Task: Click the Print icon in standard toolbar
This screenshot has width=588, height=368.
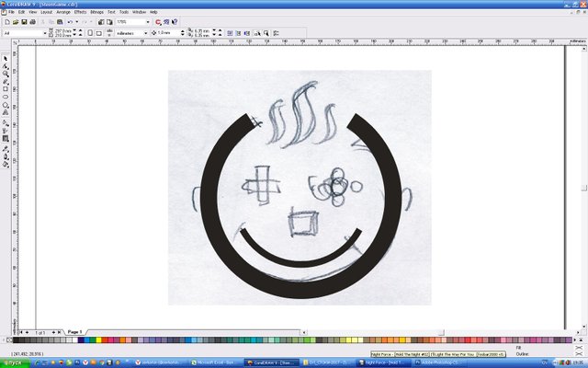Action: pos(33,22)
